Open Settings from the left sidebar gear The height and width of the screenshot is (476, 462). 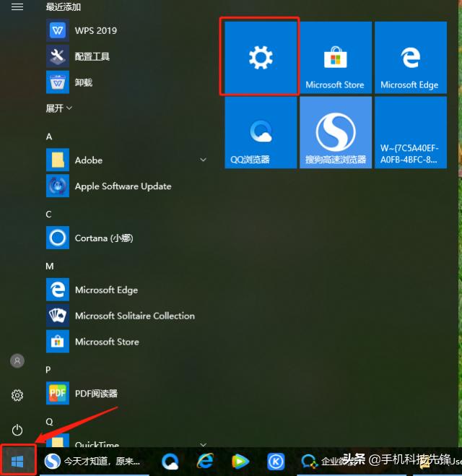pos(17,395)
